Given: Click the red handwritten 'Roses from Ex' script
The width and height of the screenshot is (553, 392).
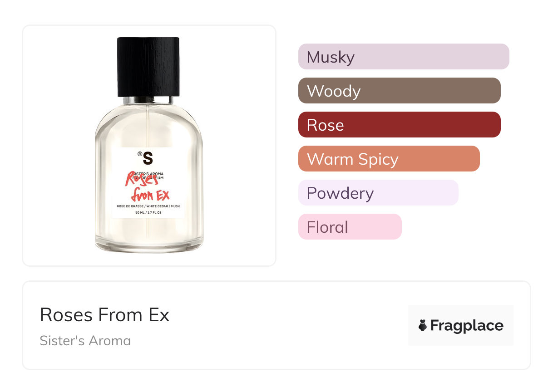Looking at the screenshot, I should pos(148,186).
